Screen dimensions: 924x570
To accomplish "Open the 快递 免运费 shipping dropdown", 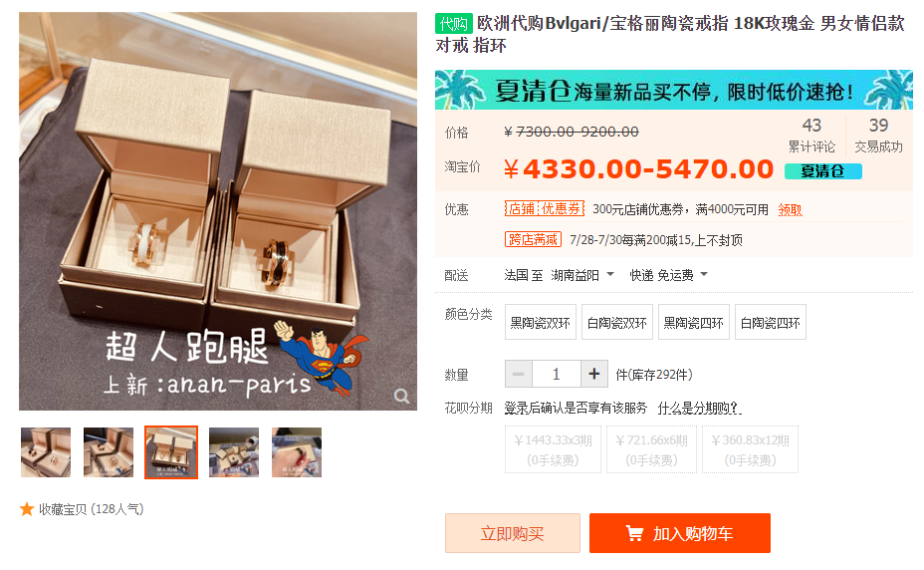I will pyautogui.click(x=668, y=275).
